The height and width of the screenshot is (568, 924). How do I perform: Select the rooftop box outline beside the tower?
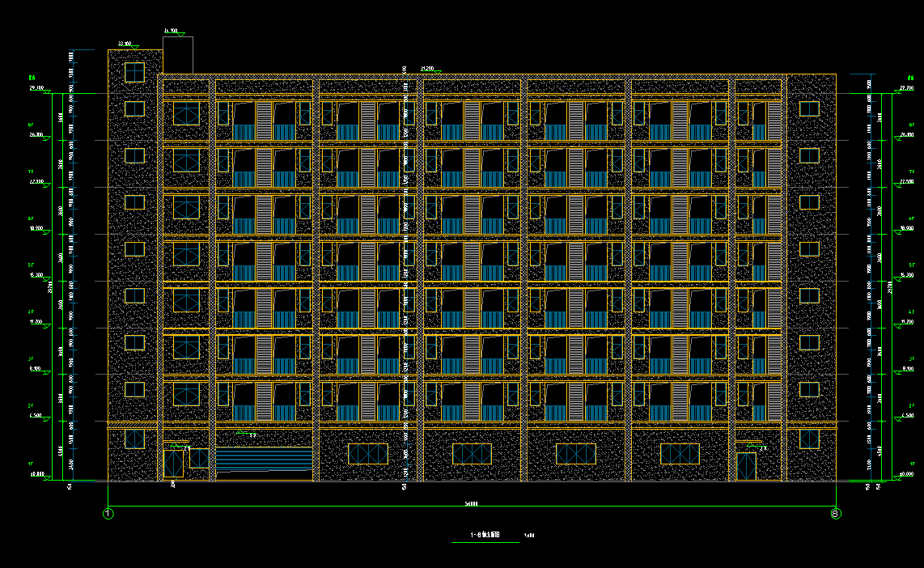pos(178,55)
